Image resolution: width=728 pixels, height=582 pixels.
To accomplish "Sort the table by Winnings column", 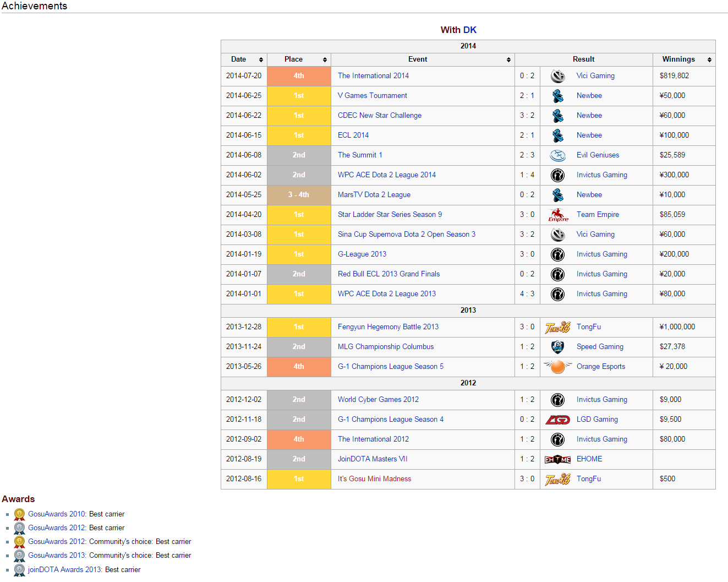I will pyautogui.click(x=709, y=59).
